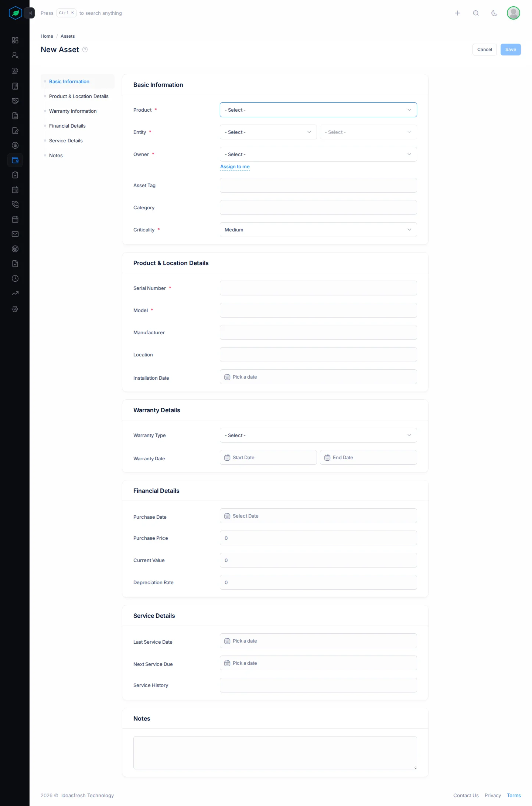Click the Cancel button

[485, 50]
